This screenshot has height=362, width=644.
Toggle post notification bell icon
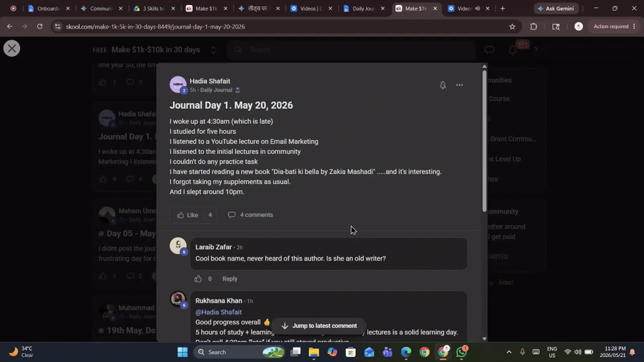[443, 85]
